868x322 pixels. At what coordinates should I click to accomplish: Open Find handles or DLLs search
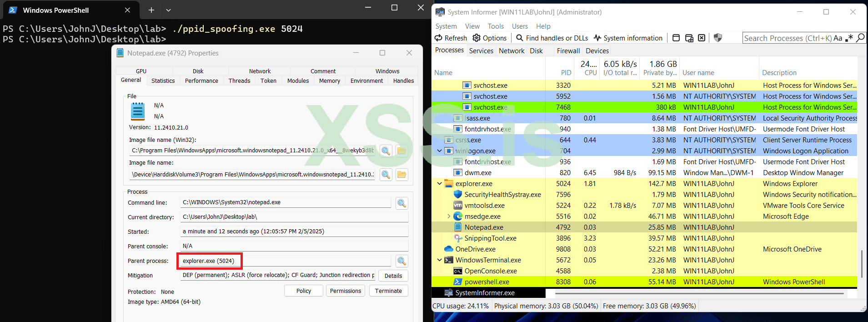[x=552, y=38]
